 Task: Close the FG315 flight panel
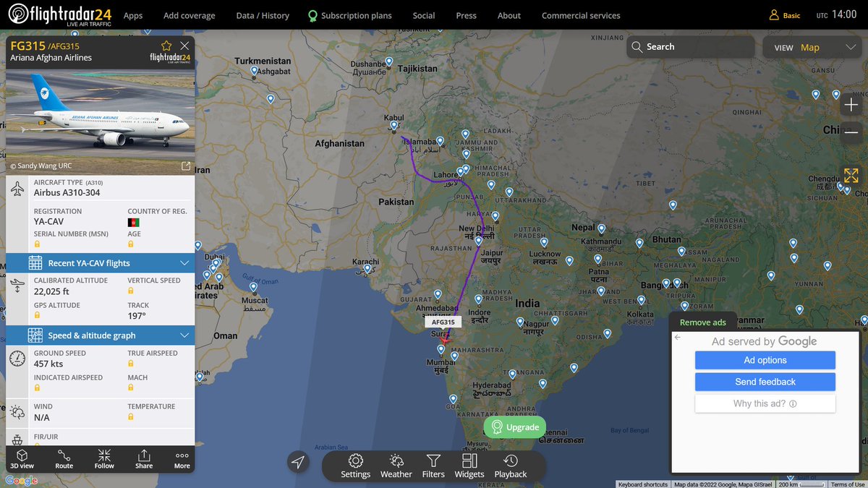pos(184,46)
